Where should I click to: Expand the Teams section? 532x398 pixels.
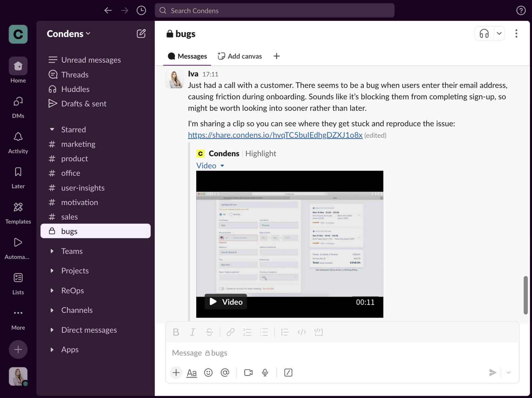(52, 251)
